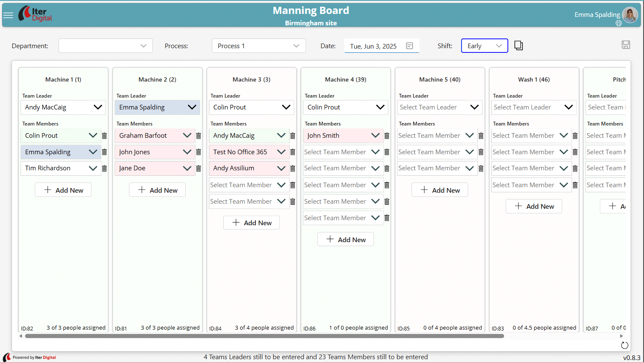
Task: Delete John Smith from Machine 4
Action: click(x=386, y=136)
